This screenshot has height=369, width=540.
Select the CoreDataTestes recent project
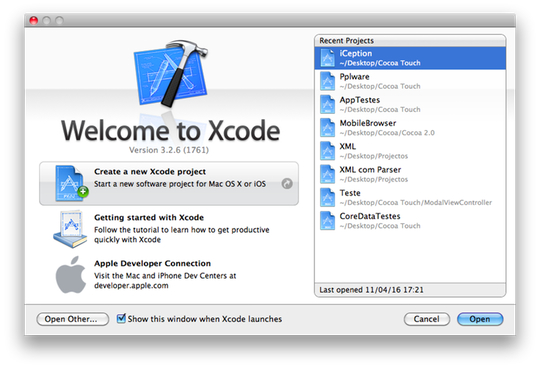410,221
